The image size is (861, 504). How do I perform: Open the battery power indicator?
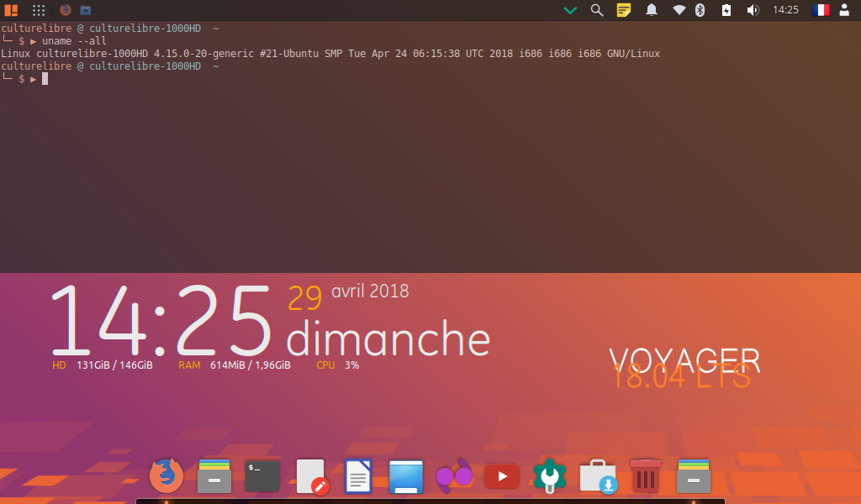tap(726, 10)
